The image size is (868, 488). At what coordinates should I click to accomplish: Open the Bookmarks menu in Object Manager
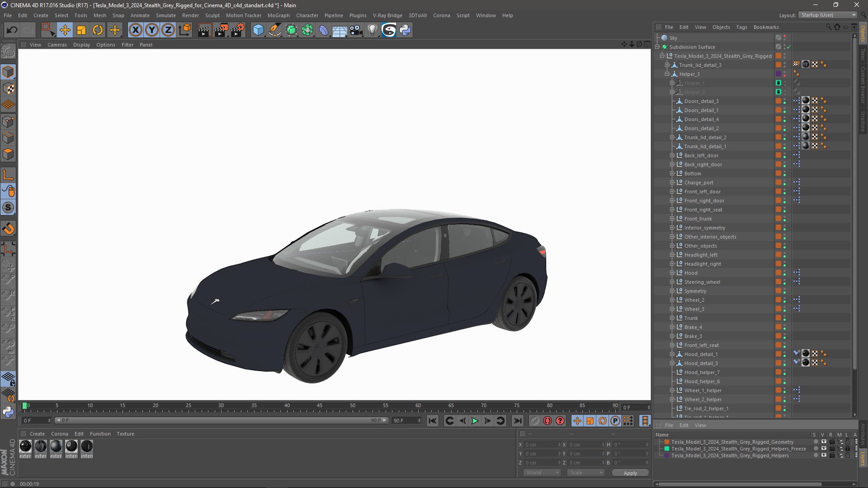click(766, 27)
